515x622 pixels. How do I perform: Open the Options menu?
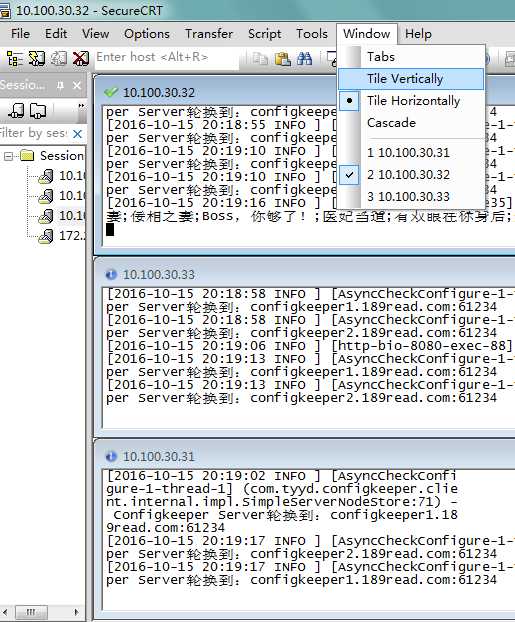coord(147,34)
